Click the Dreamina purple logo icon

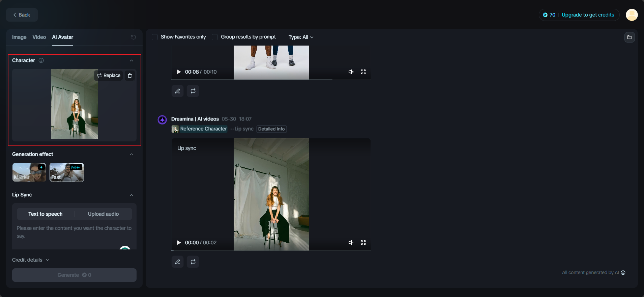[162, 120]
